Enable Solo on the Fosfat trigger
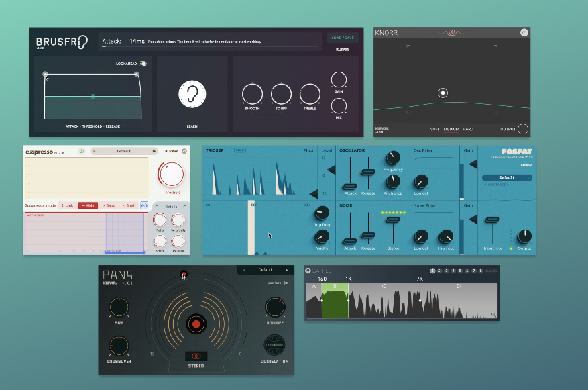The image size is (588, 390). [x=239, y=150]
